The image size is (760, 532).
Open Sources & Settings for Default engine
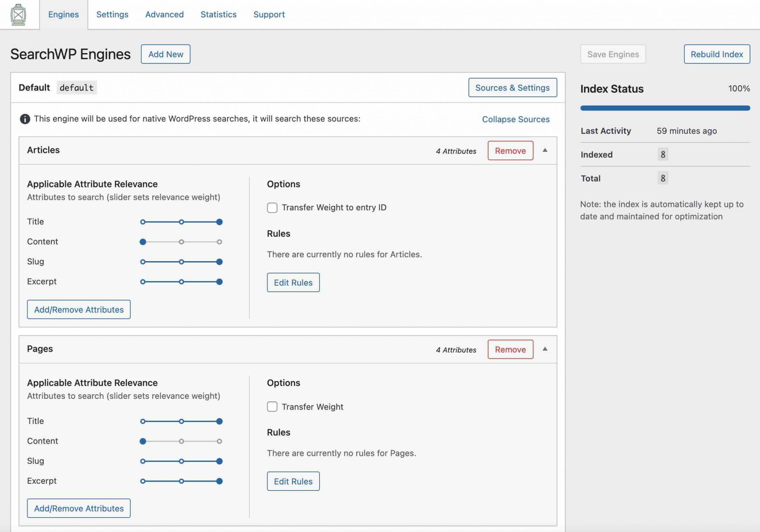pos(512,88)
